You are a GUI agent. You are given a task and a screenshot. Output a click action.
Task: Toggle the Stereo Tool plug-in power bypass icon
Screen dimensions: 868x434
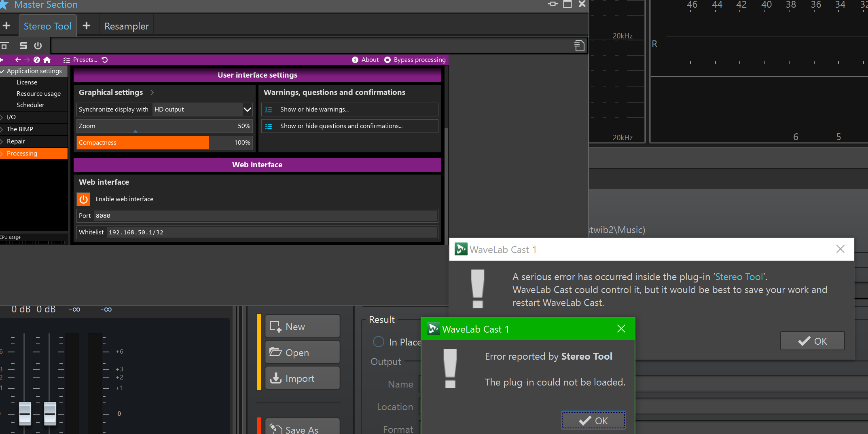coord(38,46)
